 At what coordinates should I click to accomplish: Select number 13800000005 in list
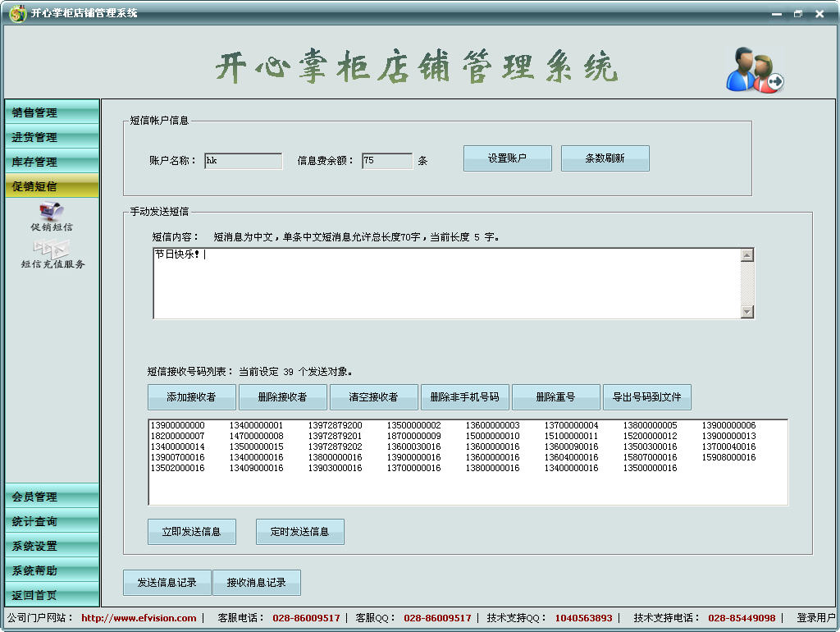click(650, 425)
